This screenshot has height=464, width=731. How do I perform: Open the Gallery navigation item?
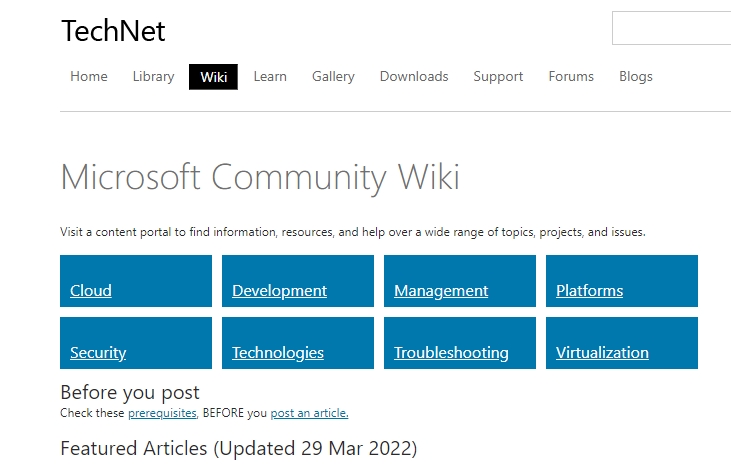click(333, 76)
